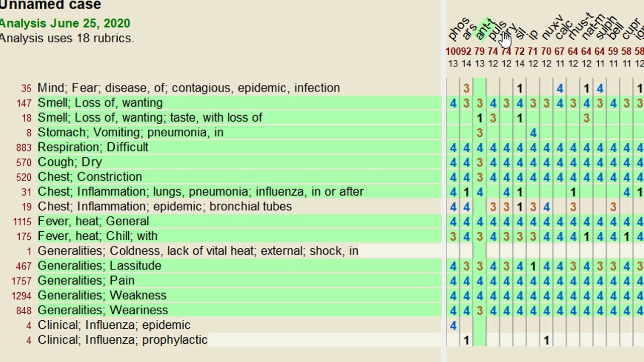Screen dimensions: 644x362
Task: Select the Mind; Fear; disease rubric
Action: [x=189, y=88]
